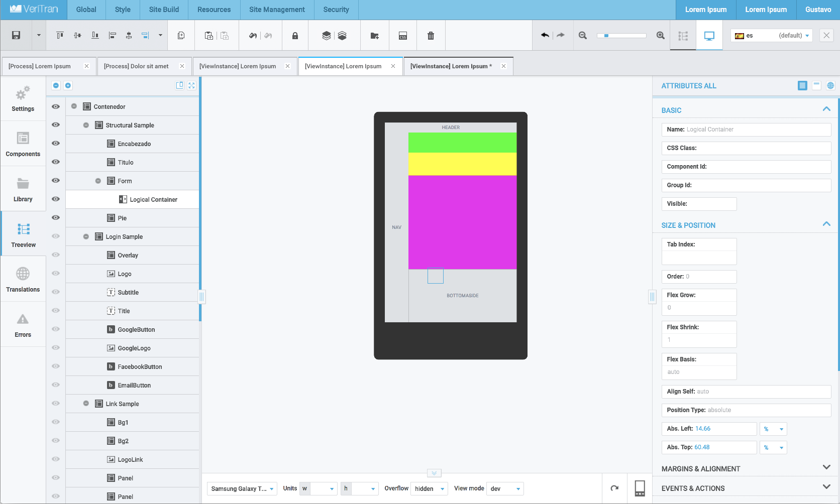The height and width of the screenshot is (504, 840).
Task: Click the CSS file icon
Action: coord(403,36)
